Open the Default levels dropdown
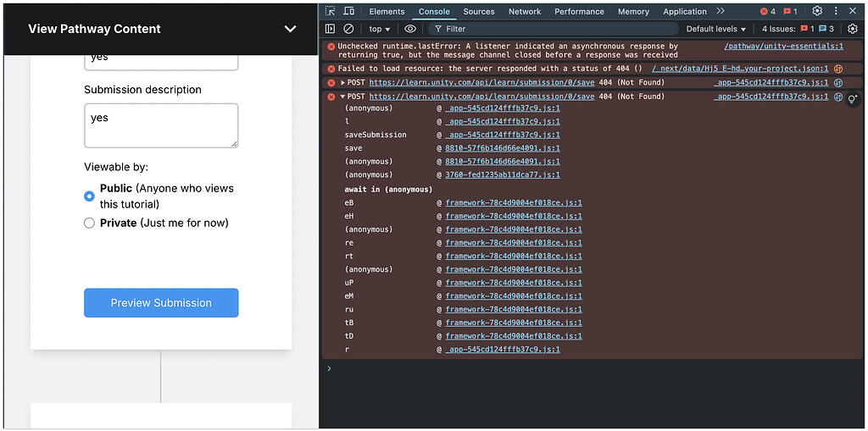Image resolution: width=868 pixels, height=431 pixels. point(715,29)
